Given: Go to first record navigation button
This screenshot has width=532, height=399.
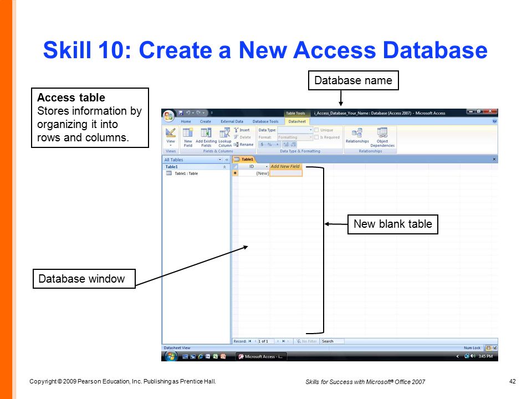Looking at the screenshot, I should click(250, 341).
